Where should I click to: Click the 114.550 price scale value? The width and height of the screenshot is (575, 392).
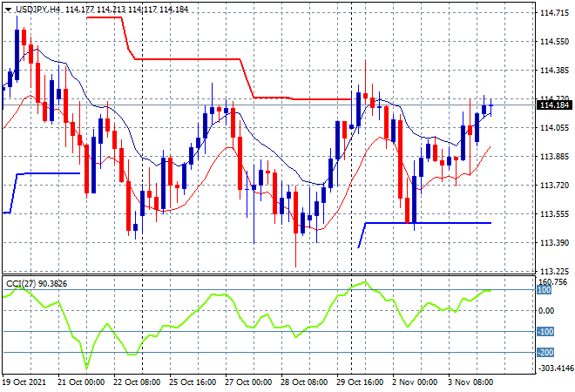[x=554, y=42]
